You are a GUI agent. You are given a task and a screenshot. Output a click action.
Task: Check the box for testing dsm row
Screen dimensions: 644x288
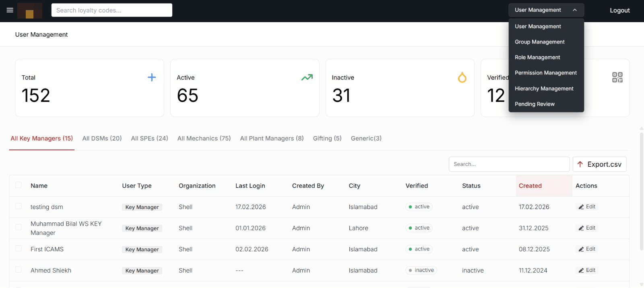[19, 206]
